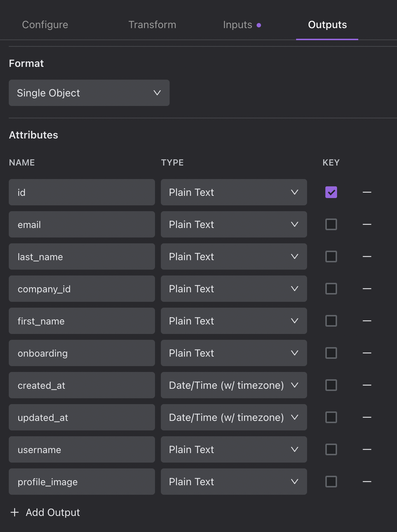
Task: Remove the email attribute row
Action: click(367, 224)
